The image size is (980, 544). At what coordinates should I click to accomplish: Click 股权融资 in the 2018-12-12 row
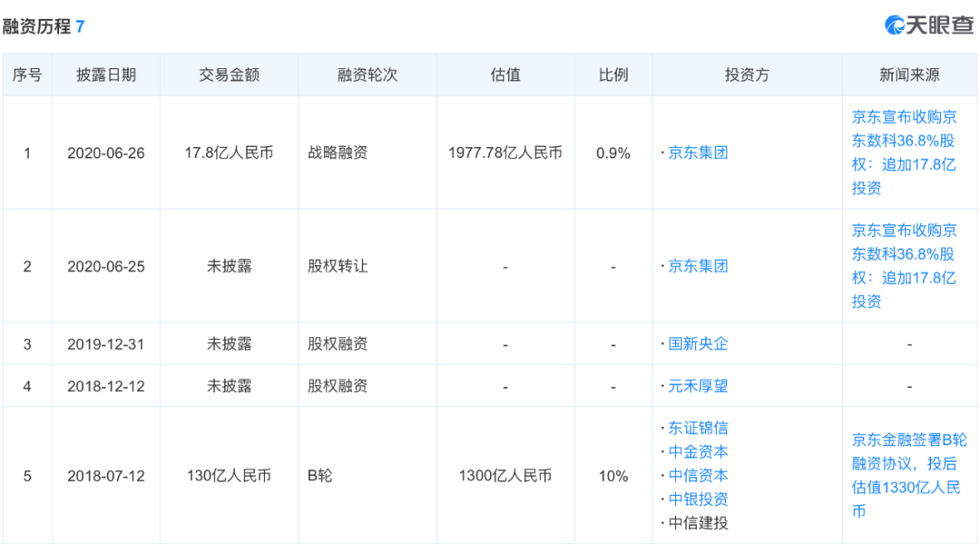pos(338,386)
